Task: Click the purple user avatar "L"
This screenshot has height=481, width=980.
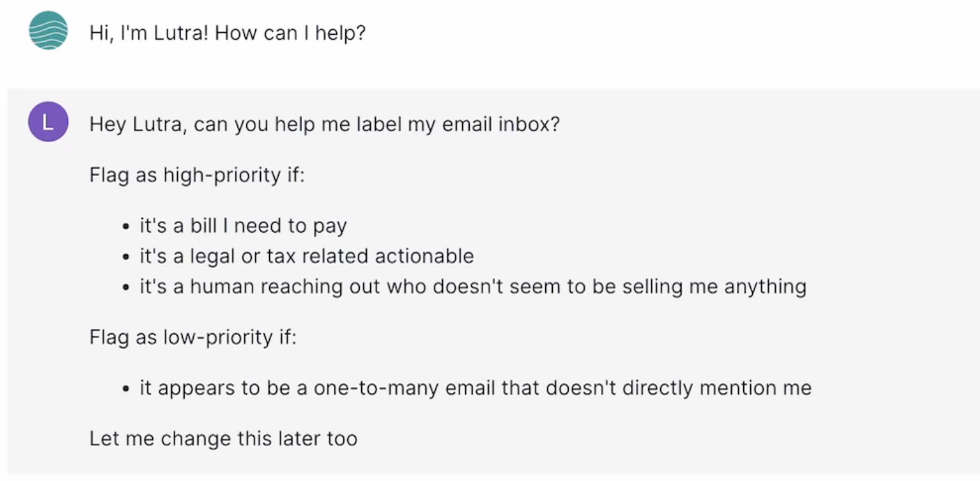Action: [x=48, y=122]
